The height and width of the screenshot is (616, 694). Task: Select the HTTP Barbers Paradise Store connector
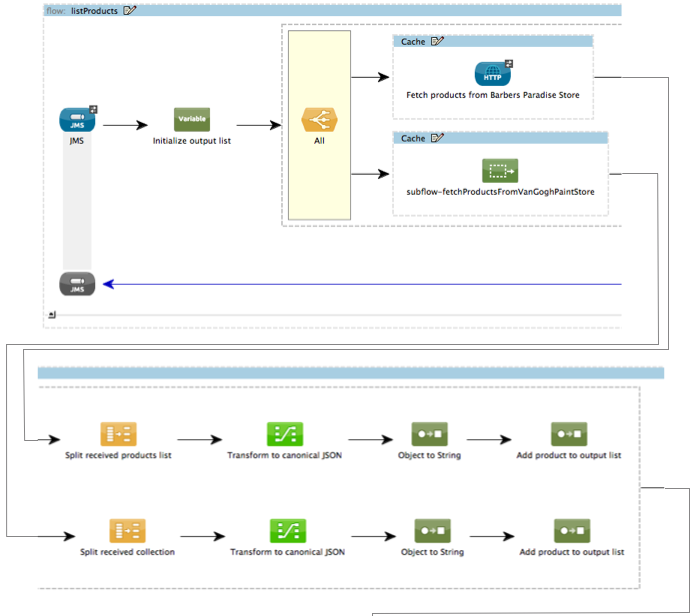click(x=492, y=73)
